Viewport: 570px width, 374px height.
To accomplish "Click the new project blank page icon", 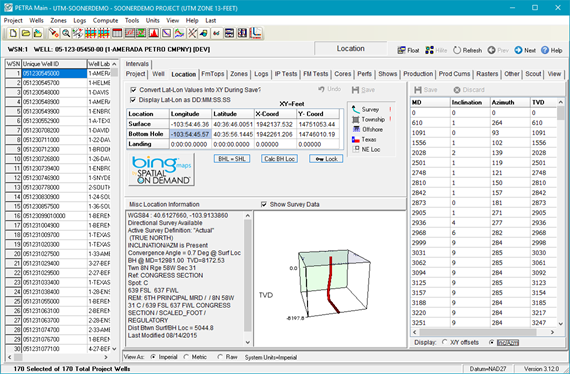I will pyautogui.click(x=13, y=33).
